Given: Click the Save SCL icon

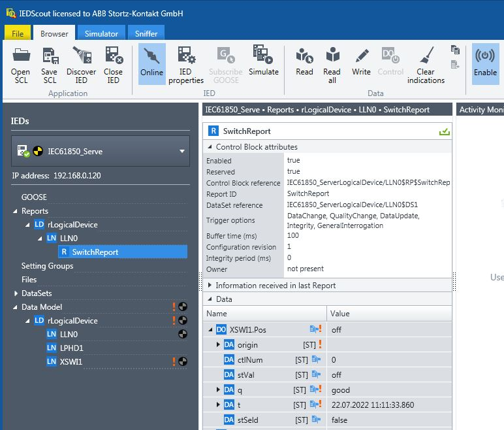Looking at the screenshot, I should tap(50, 56).
